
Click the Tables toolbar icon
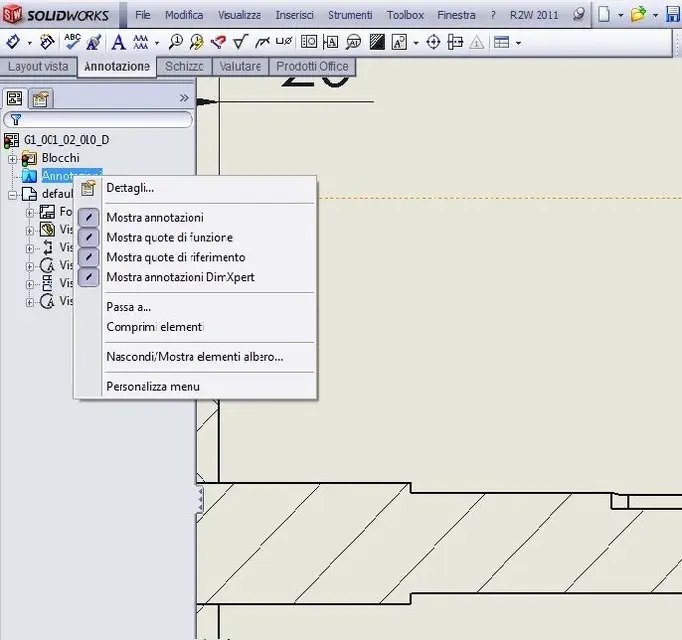tap(501, 43)
